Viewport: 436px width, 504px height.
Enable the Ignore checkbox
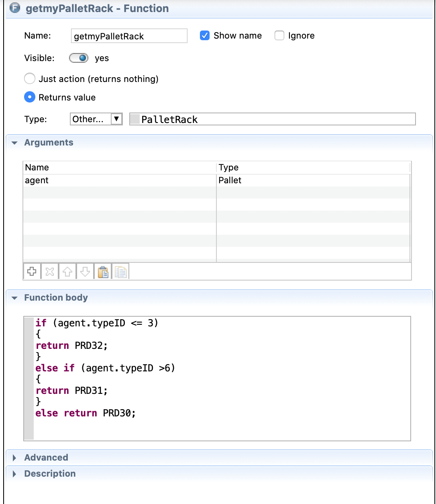click(279, 36)
